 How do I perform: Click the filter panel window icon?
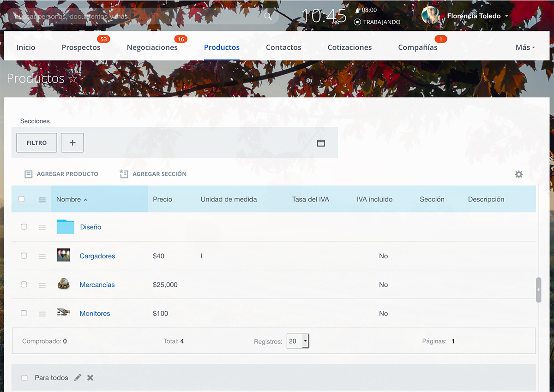(321, 143)
